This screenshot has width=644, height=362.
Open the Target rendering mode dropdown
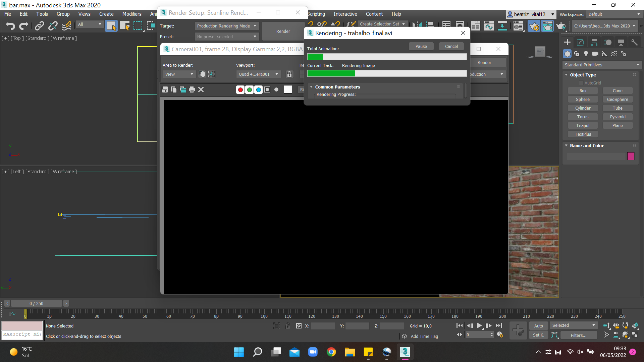point(227,26)
